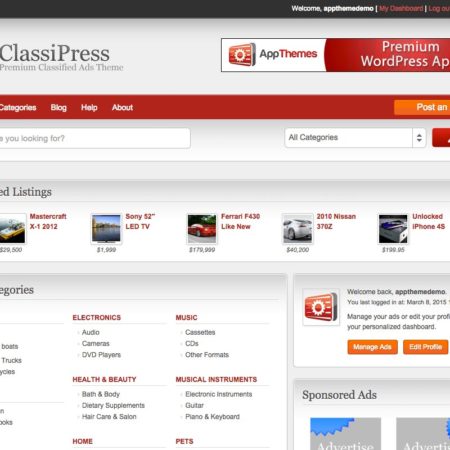Select the Cameras subcategory
450x450 pixels.
(96, 343)
